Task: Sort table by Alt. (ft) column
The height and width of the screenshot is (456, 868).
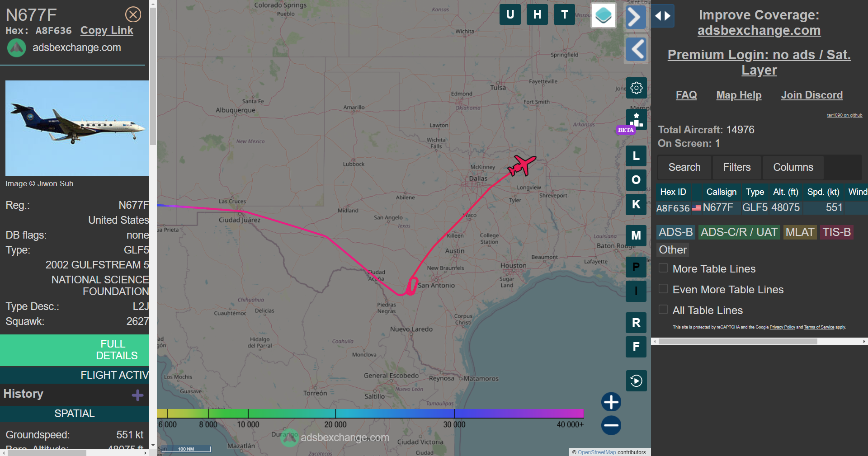Action: [785, 192]
